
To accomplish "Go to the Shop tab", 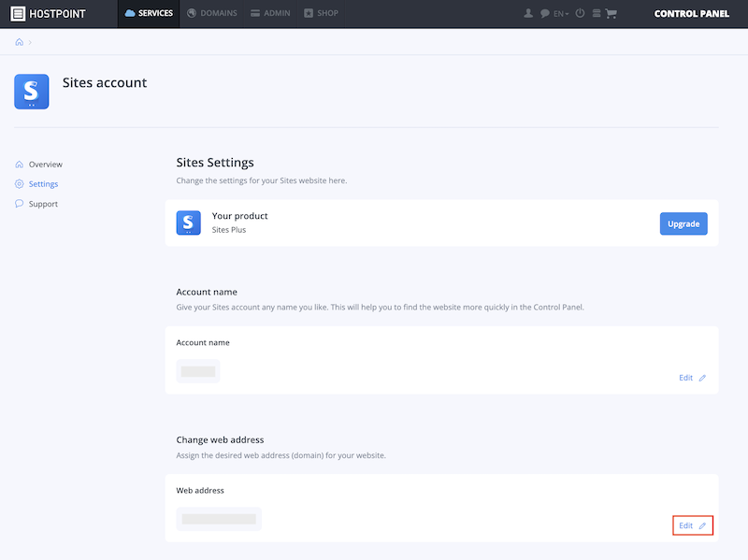I will point(321,13).
